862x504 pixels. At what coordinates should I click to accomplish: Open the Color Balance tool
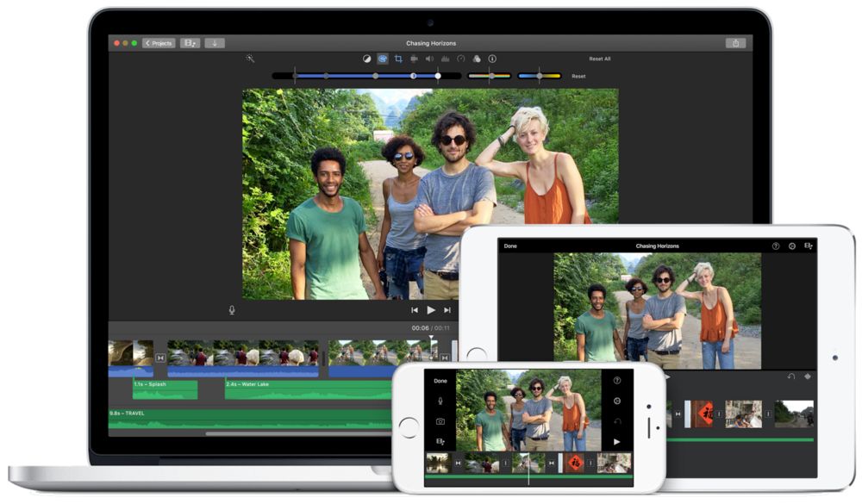366,59
